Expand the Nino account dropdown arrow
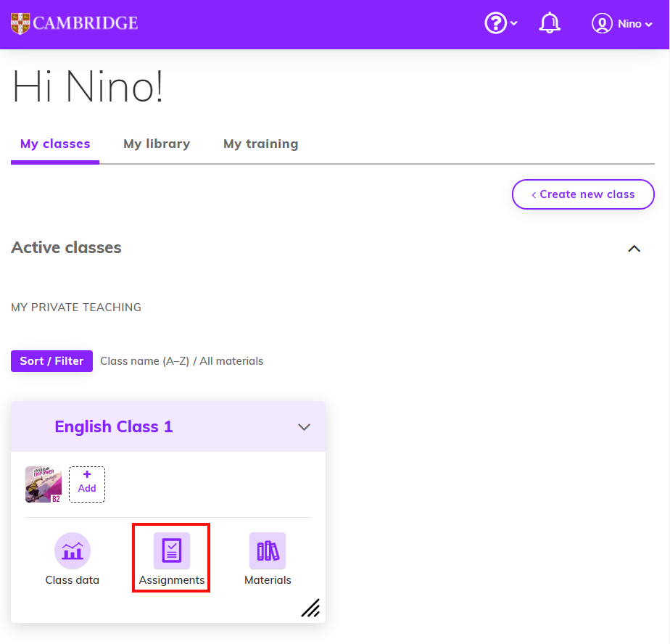Viewport: 670px width, 644px height. pyautogui.click(x=648, y=25)
